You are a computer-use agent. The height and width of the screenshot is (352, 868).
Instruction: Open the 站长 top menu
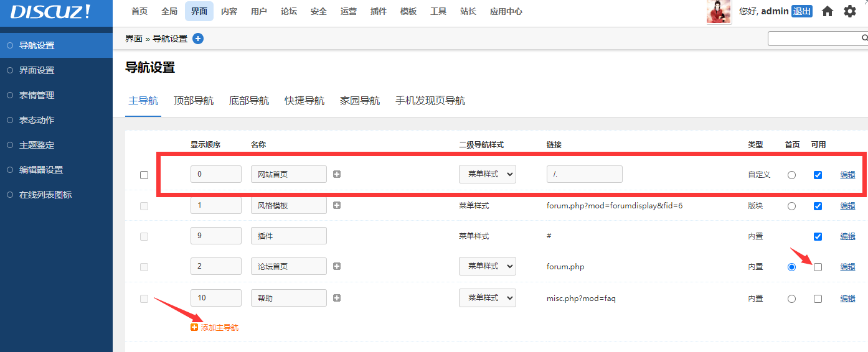[468, 11]
